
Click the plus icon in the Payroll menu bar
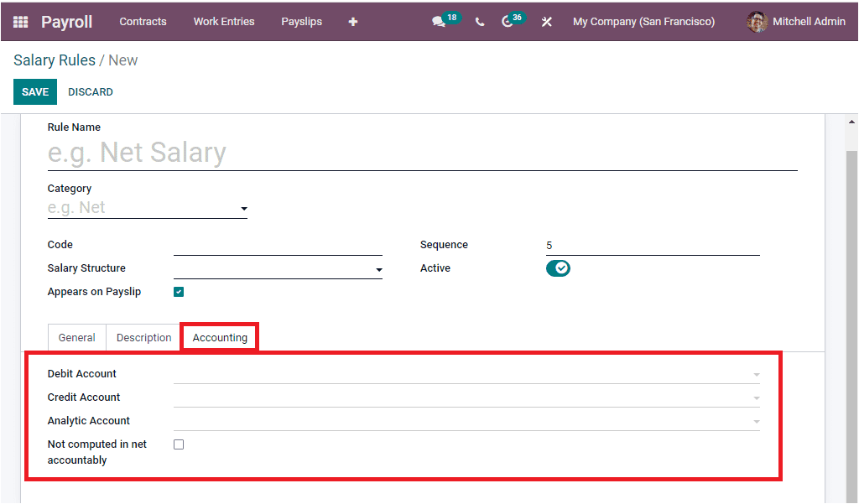tap(352, 22)
